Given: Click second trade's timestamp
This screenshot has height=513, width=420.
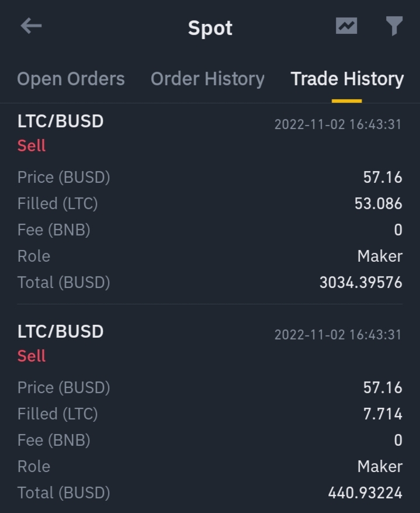Looking at the screenshot, I should (338, 335).
